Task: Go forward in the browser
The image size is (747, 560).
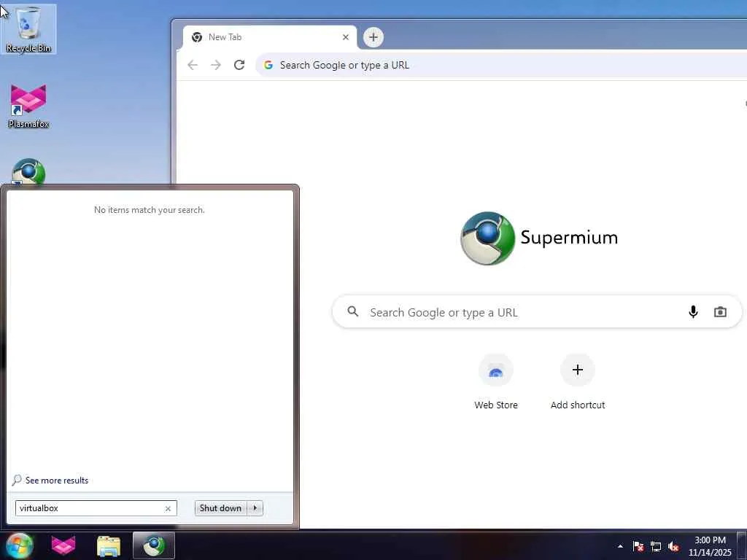Action: point(216,65)
